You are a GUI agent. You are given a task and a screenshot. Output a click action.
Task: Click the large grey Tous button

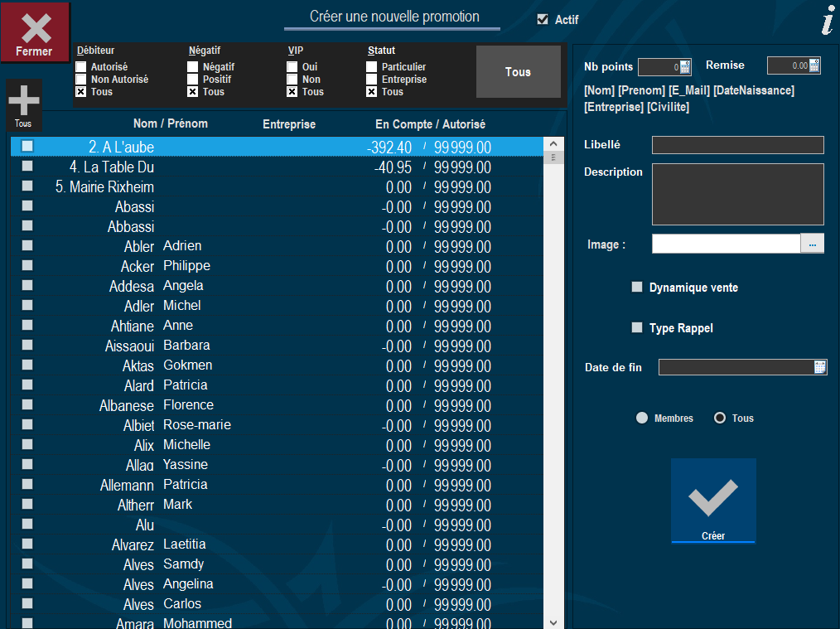(518, 72)
